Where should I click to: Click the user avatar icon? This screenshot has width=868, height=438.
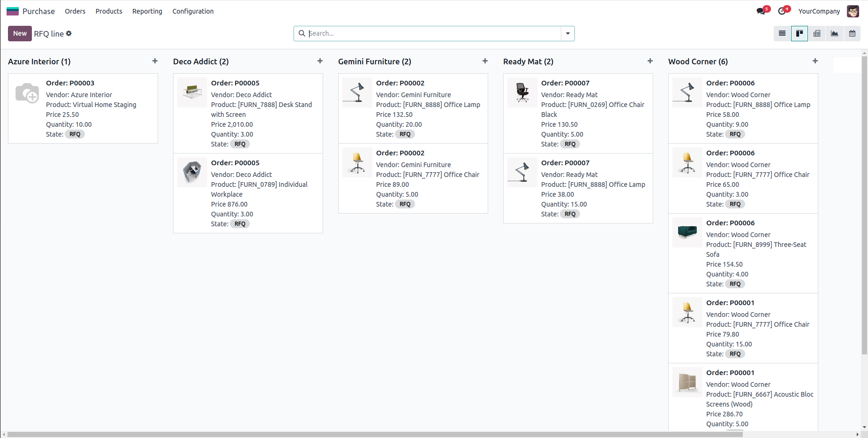[x=853, y=11]
